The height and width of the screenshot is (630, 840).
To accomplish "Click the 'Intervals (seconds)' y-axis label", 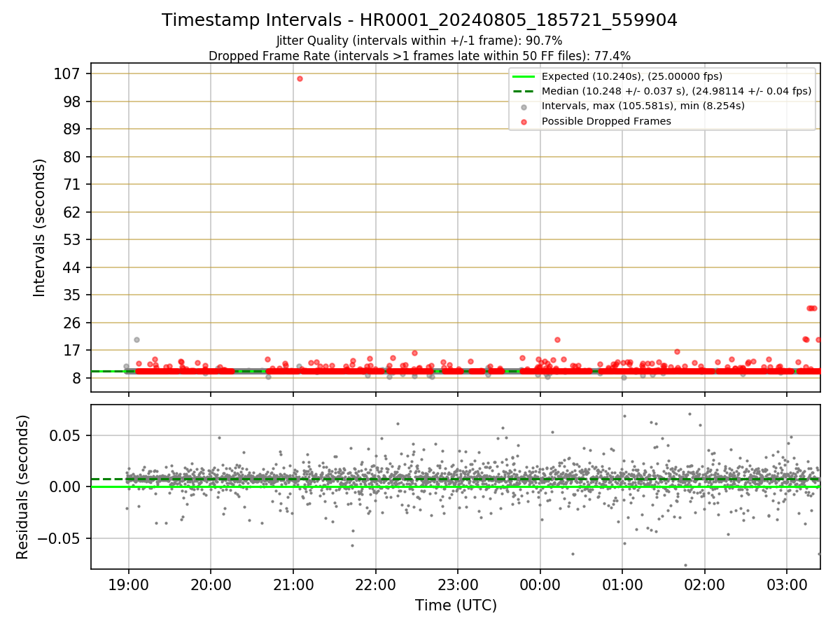I will point(40,227).
